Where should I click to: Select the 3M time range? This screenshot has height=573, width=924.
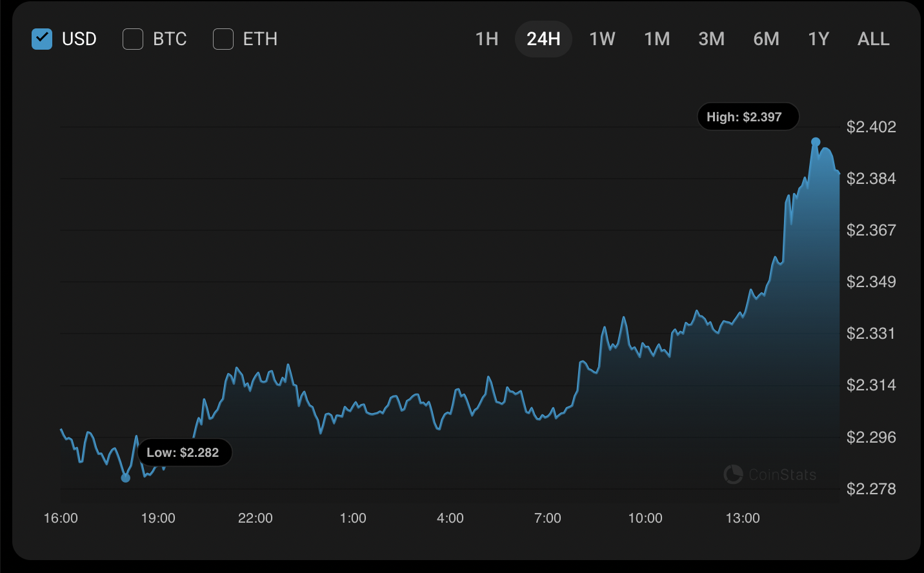coord(711,39)
